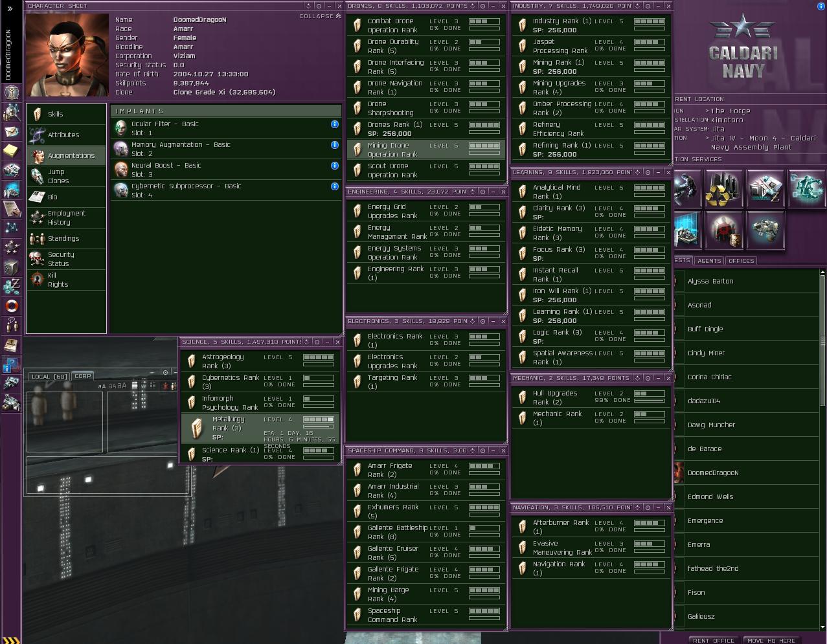Click the guest list scrollbar
827x644 pixels.
[x=823, y=340]
